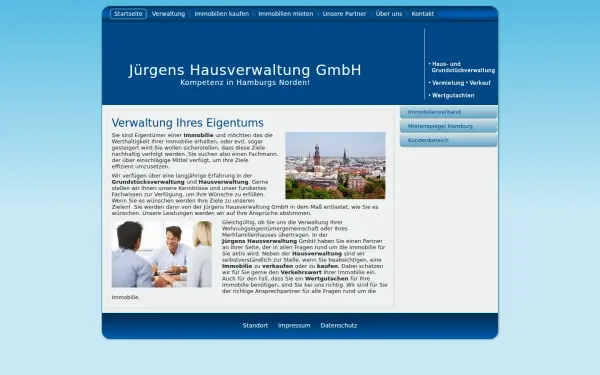600x375 pixels.
Task: Go to the Verwaltung page
Action: tap(168, 14)
